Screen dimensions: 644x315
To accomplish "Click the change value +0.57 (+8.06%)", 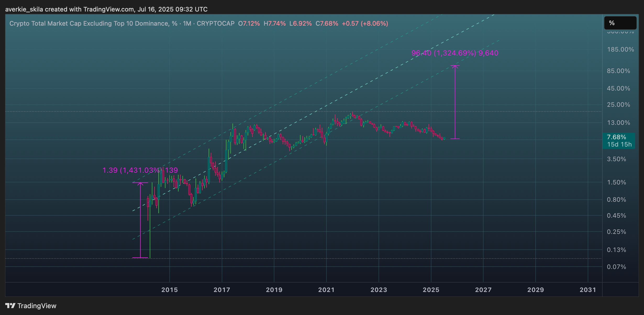I will point(365,24).
